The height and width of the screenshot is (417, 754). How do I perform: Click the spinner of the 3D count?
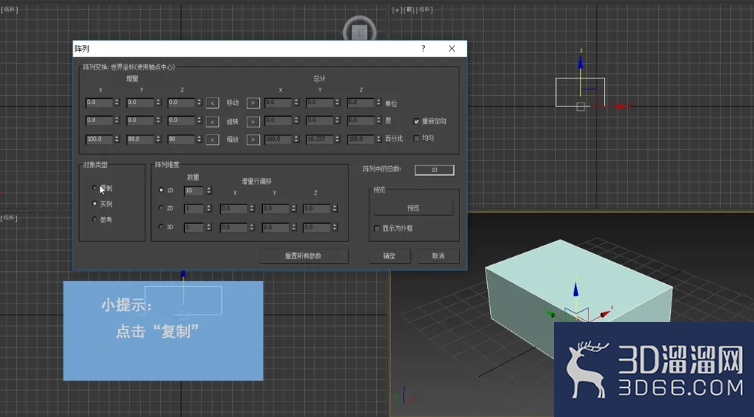[209, 227]
